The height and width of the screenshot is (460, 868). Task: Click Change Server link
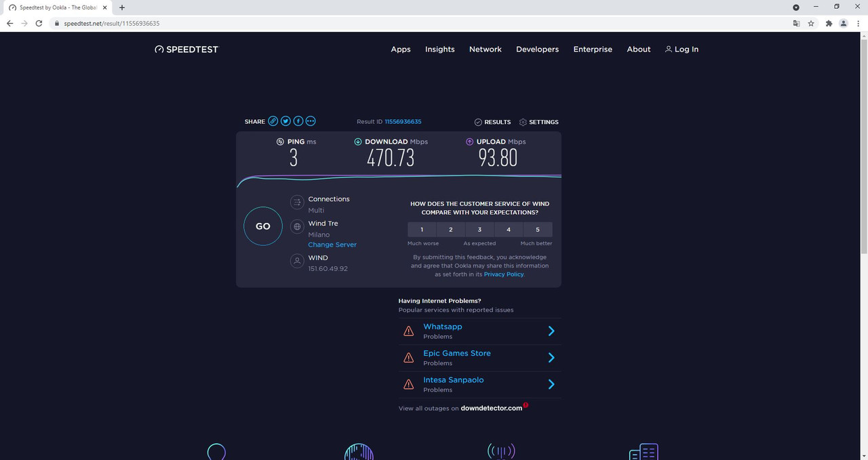[332, 245]
